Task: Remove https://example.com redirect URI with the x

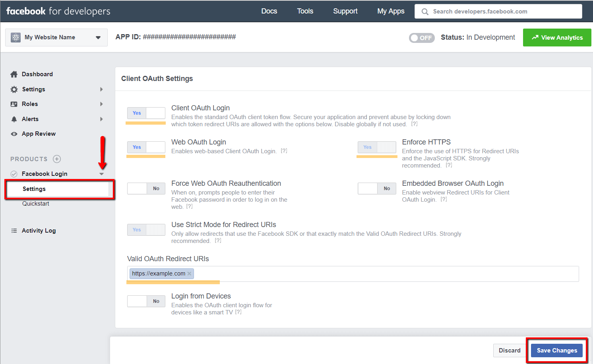Action: (x=189, y=273)
